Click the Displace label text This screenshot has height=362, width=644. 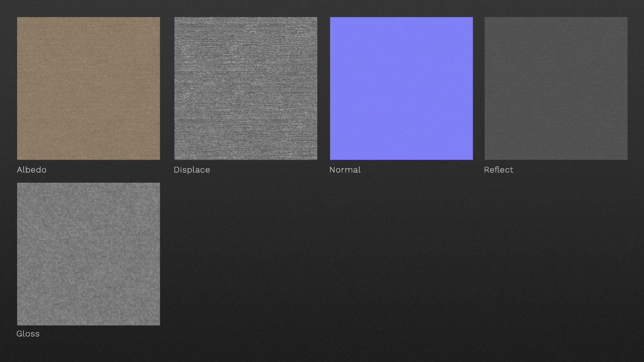pos(192,170)
